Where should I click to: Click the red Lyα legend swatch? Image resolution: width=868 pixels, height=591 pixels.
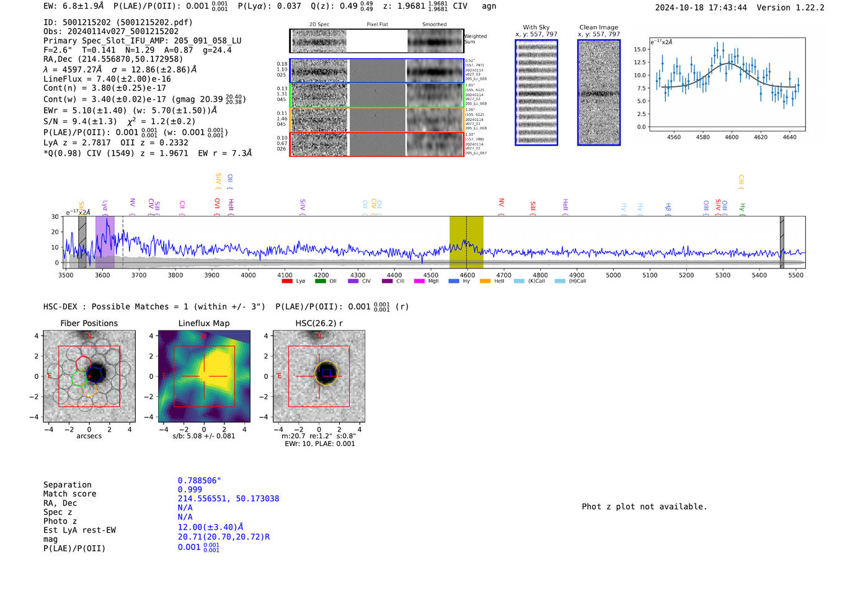286,281
